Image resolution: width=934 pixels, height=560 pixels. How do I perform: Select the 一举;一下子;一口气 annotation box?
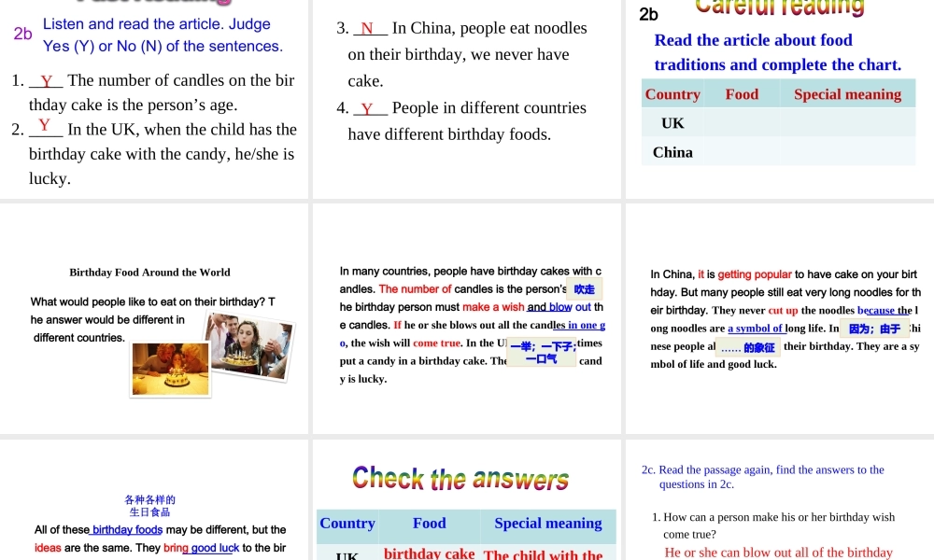pyautogui.click(x=543, y=352)
